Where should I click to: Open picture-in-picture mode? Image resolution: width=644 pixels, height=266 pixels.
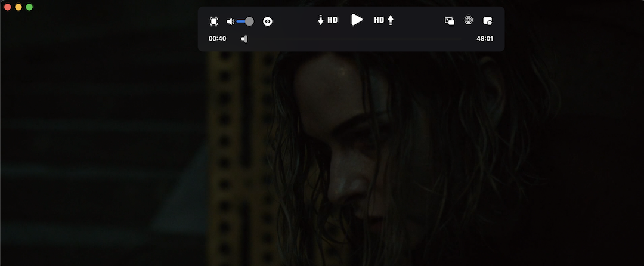coord(450,21)
